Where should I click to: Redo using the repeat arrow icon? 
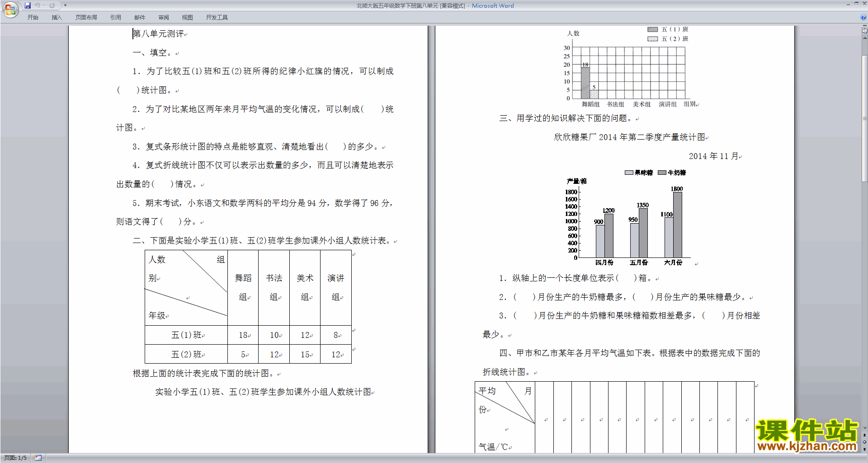click(x=52, y=5)
